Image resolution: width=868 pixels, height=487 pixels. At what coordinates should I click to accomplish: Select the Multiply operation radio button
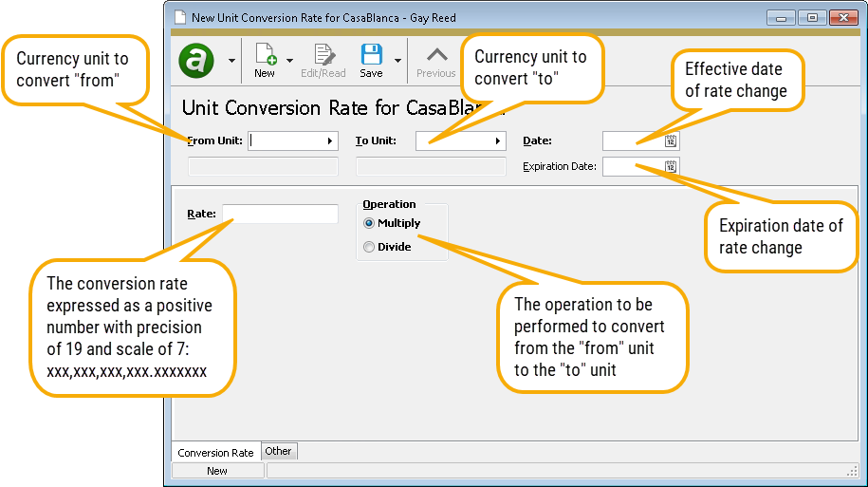pos(369,223)
